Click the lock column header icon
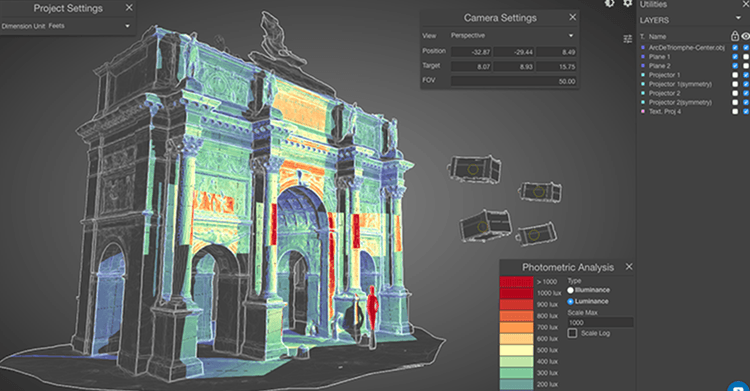This screenshot has width=750, height=391. click(x=735, y=36)
